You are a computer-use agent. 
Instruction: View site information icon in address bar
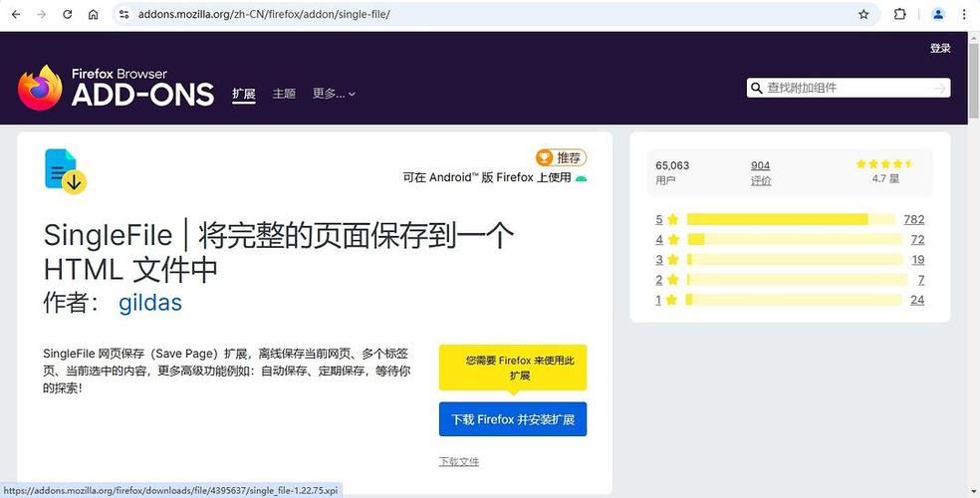pos(123,14)
